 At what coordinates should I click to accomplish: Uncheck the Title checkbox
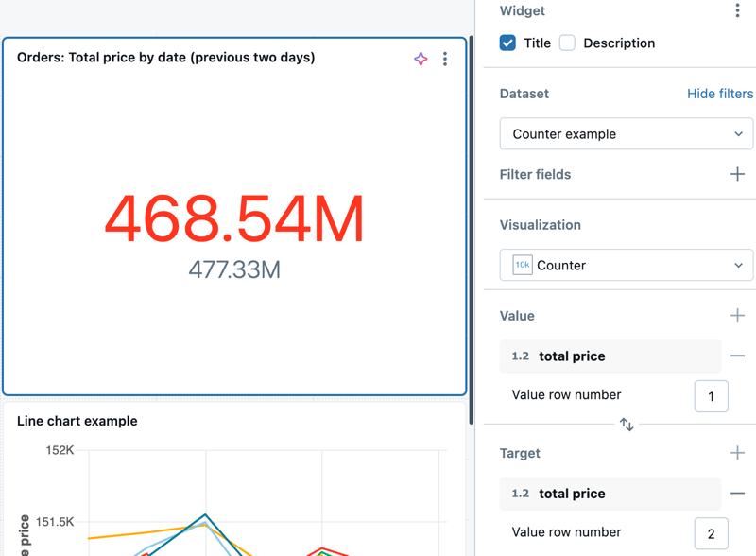click(508, 43)
